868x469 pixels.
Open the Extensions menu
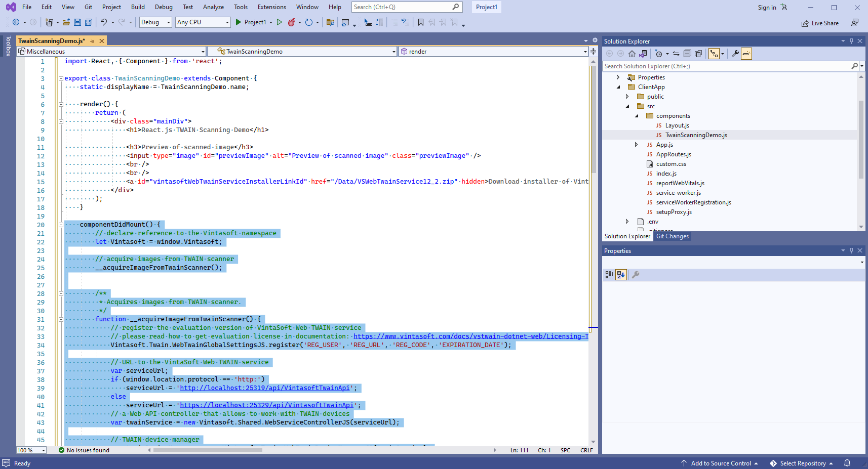[x=271, y=7]
